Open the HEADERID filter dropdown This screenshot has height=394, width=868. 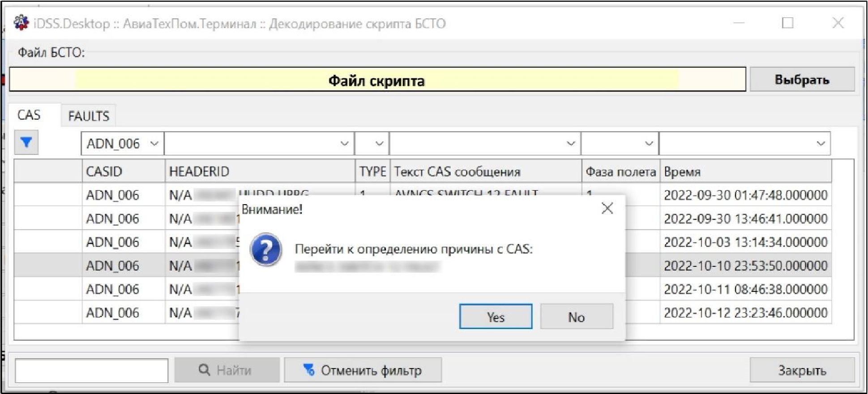click(x=344, y=144)
